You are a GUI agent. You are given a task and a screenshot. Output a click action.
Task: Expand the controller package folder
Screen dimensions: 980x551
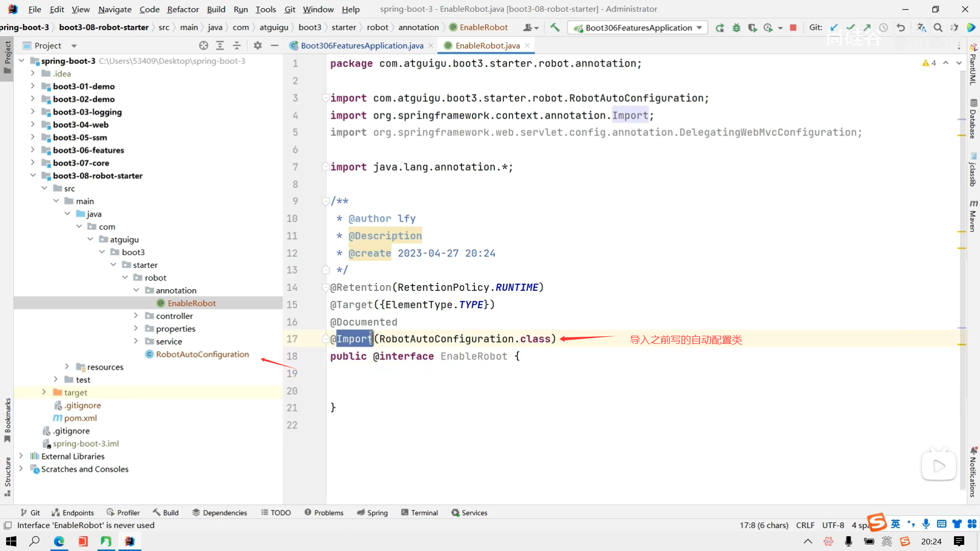click(136, 316)
